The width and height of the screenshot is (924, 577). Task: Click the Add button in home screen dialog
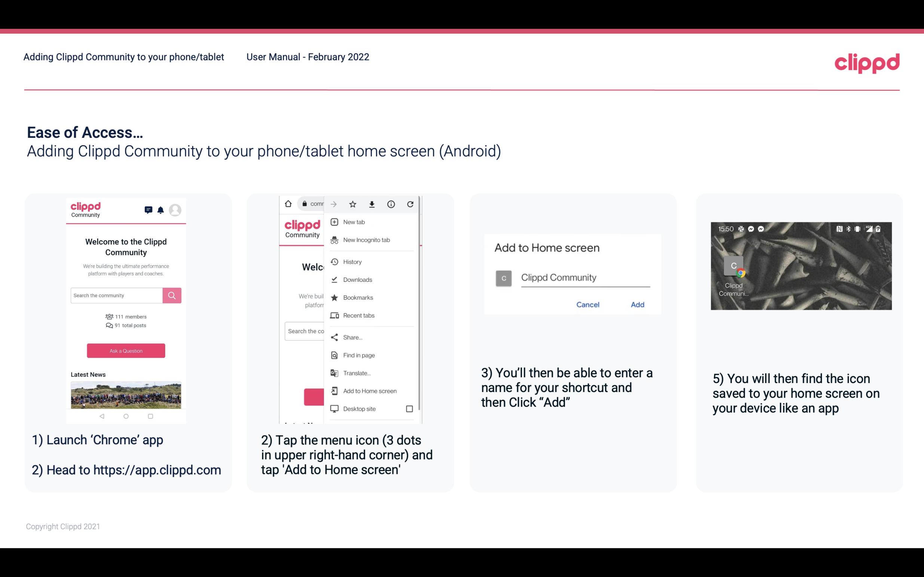pos(637,305)
